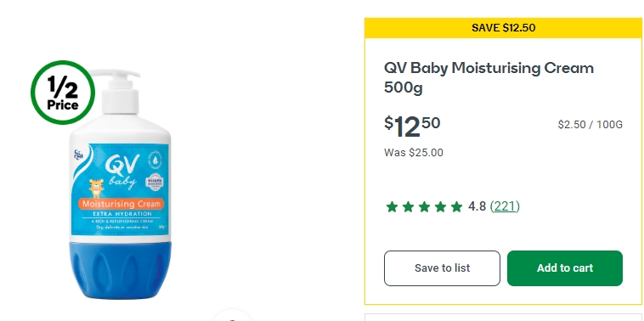Click the fourth green rating star
The width and height of the screenshot is (644, 321).
tap(440, 206)
